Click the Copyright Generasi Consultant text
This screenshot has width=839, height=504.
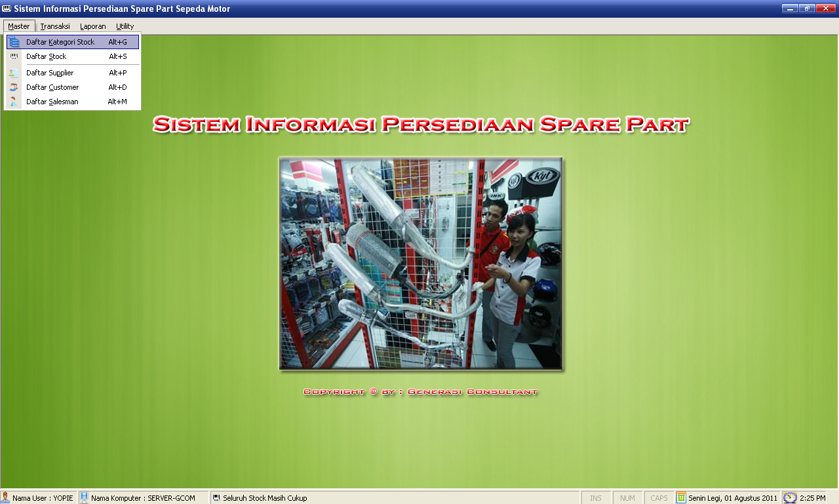pyautogui.click(x=420, y=392)
